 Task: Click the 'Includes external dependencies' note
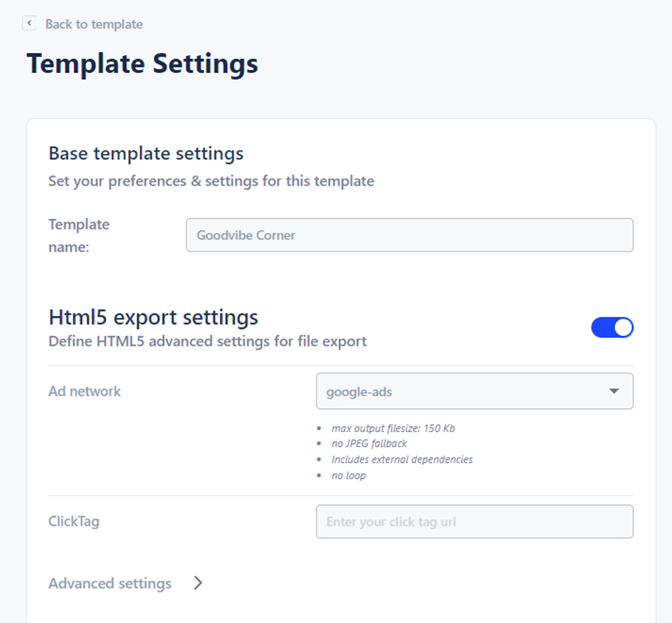click(402, 459)
